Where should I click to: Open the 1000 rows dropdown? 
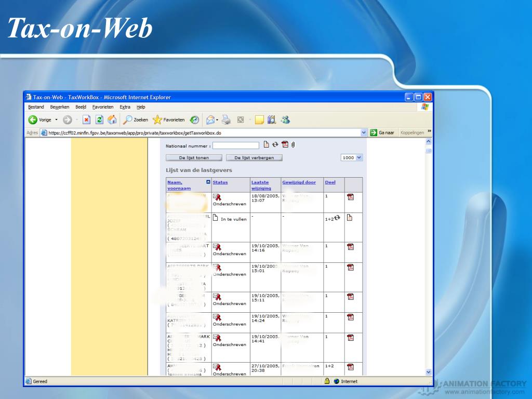(352, 158)
